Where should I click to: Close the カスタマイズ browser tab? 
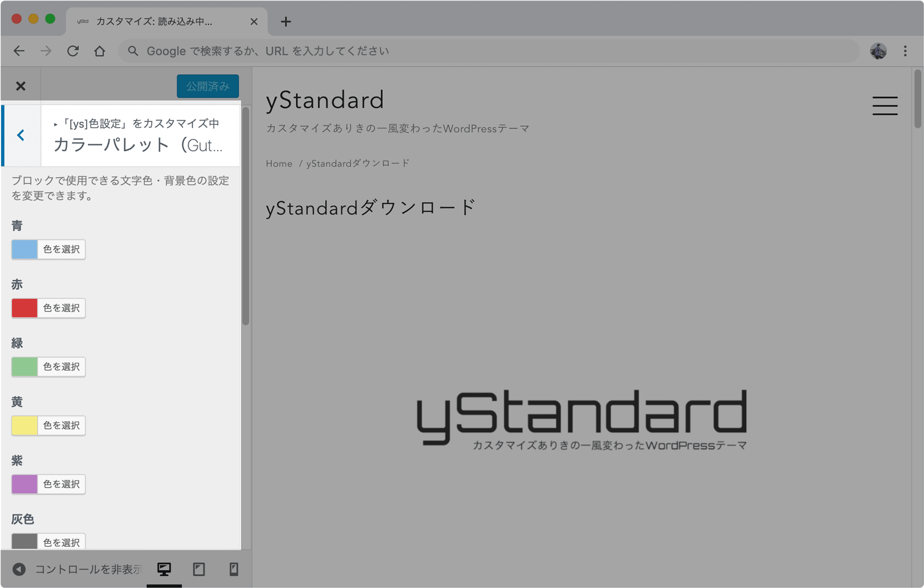(x=254, y=22)
